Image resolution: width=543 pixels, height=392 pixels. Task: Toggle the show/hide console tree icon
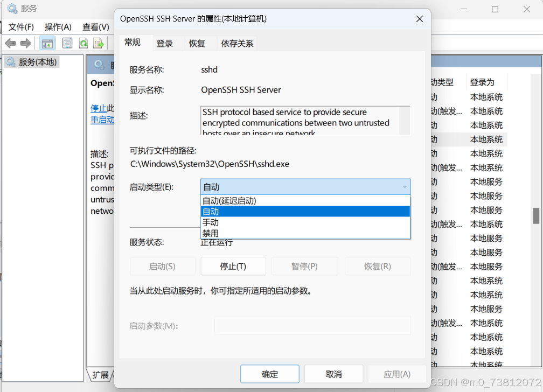point(47,43)
